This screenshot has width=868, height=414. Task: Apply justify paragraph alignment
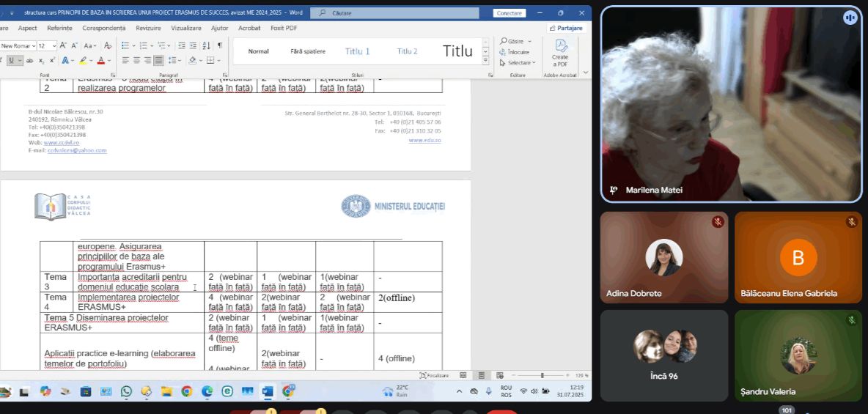158,61
